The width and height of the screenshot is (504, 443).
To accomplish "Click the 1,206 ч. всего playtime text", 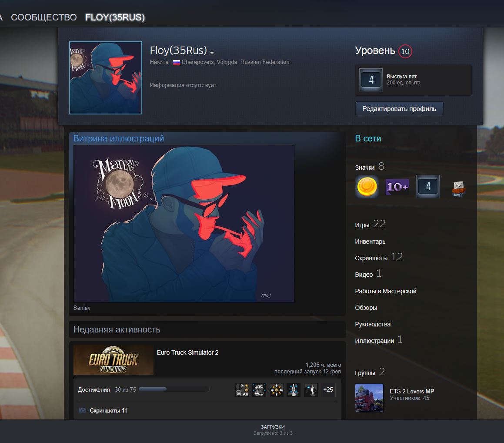I will [323, 365].
